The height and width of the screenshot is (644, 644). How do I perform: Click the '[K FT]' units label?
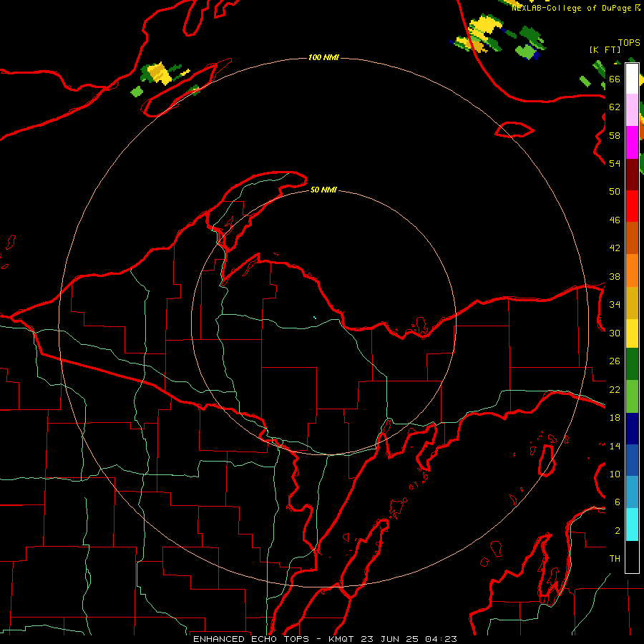tap(605, 49)
